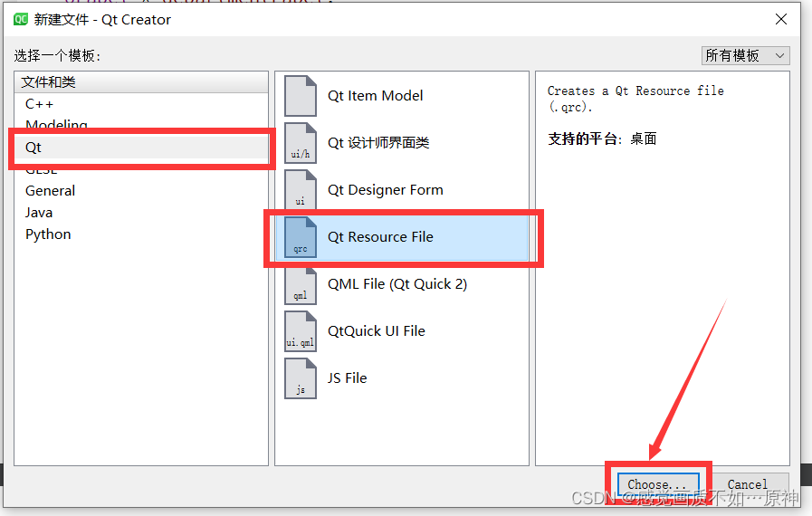The width and height of the screenshot is (812, 516).
Task: Select the Modeling category
Action: point(141,124)
